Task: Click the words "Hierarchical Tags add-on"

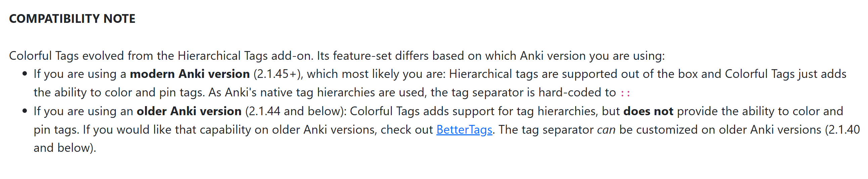Action: pyautogui.click(x=244, y=56)
